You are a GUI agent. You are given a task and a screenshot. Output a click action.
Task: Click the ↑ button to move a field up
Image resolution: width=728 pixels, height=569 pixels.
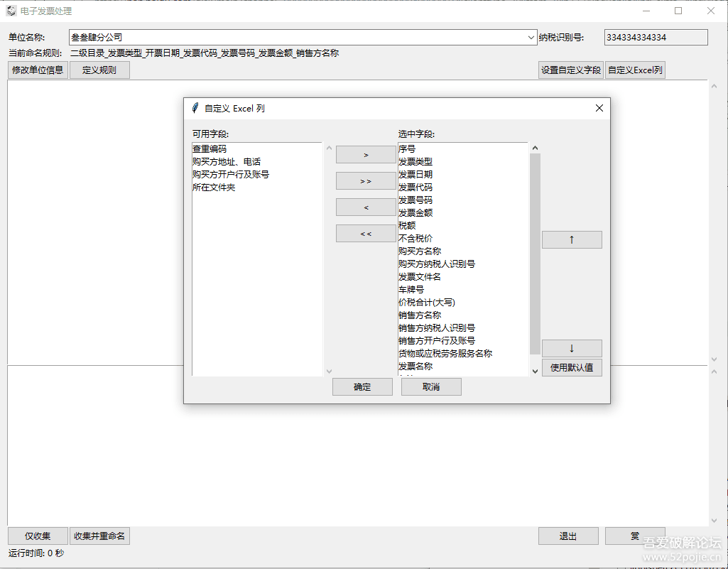click(x=572, y=239)
